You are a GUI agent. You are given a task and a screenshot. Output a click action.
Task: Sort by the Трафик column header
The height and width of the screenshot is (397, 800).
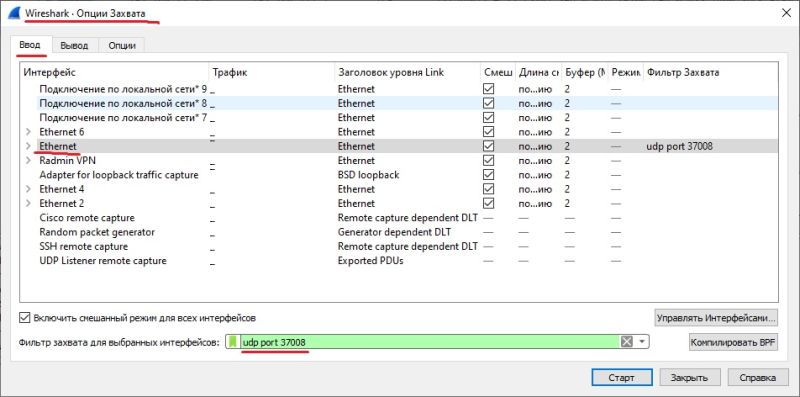click(x=271, y=72)
